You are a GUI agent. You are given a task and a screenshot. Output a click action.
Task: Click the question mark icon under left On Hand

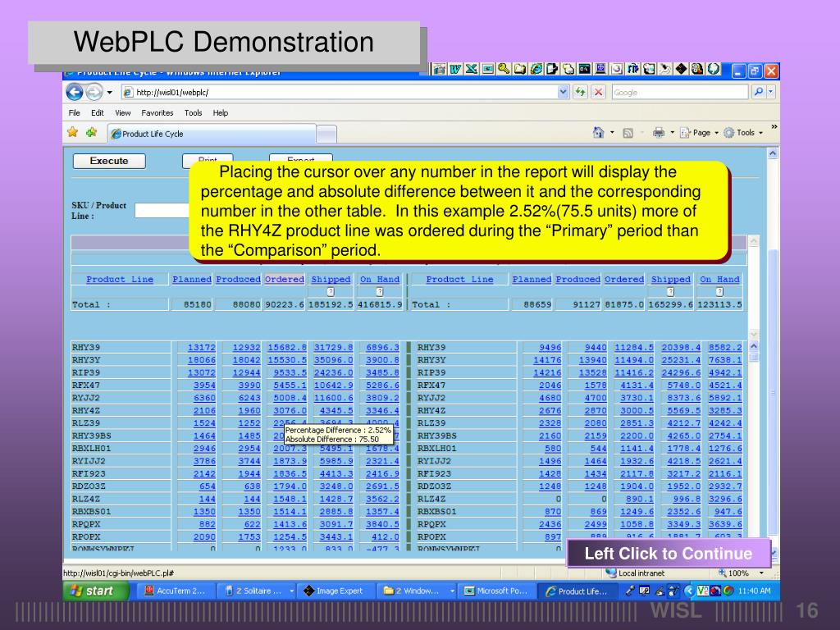pyautogui.click(x=379, y=292)
